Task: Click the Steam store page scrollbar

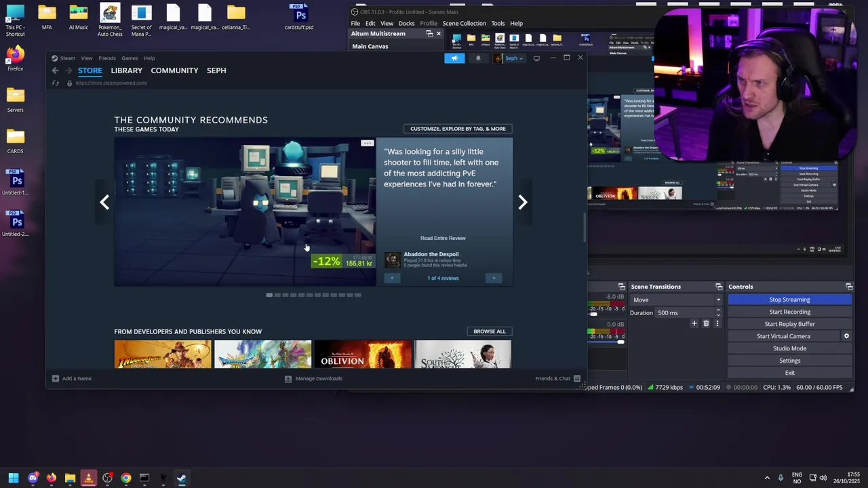Action: pyautogui.click(x=585, y=227)
